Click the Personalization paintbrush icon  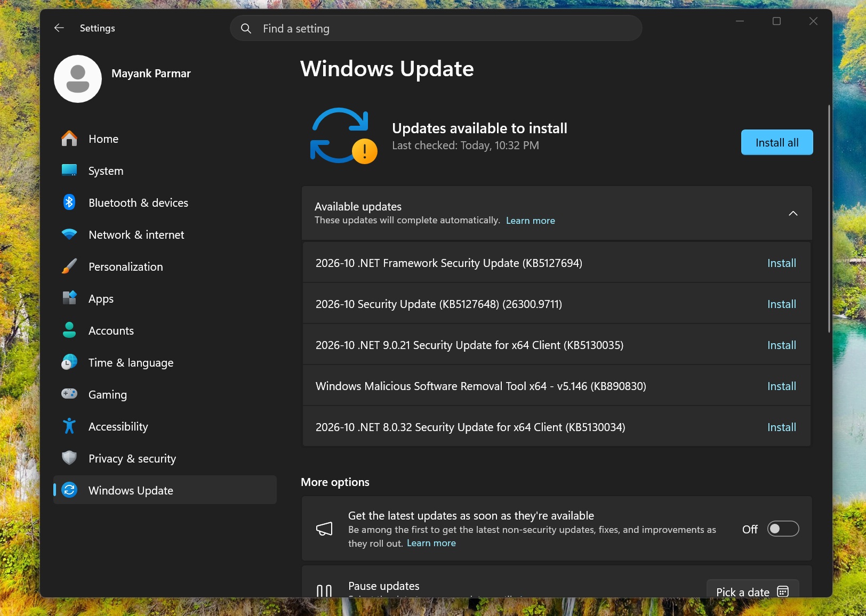click(x=69, y=266)
